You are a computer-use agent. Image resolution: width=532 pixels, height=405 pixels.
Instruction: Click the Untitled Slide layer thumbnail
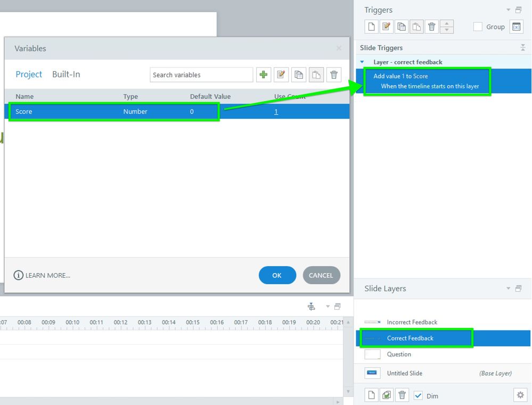[372, 373]
